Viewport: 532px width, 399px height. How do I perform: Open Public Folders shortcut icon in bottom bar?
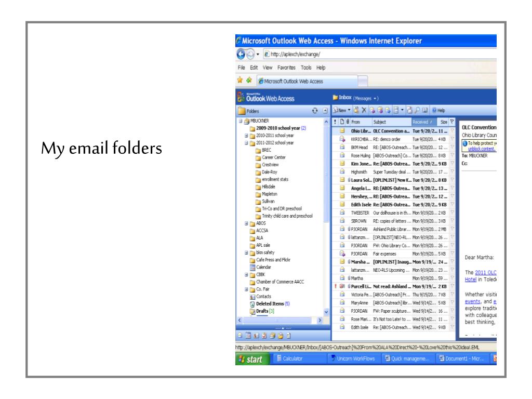(272, 336)
